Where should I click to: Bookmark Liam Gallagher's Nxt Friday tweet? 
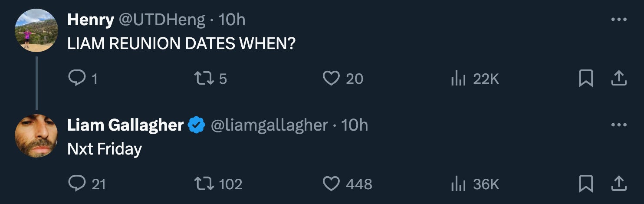[586, 184]
